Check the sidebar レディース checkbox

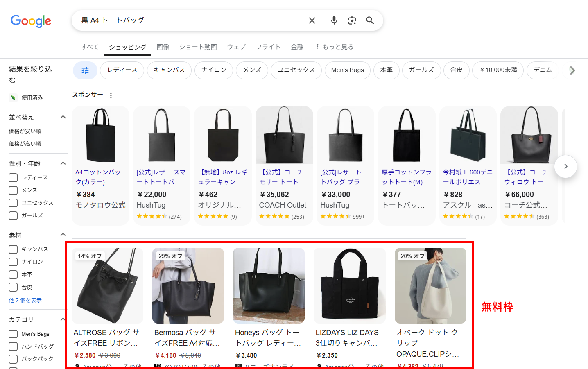tap(13, 178)
